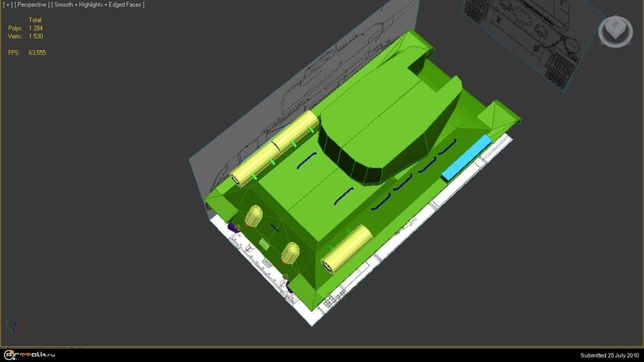Open the [+] viewport general menu

tap(7, 5)
